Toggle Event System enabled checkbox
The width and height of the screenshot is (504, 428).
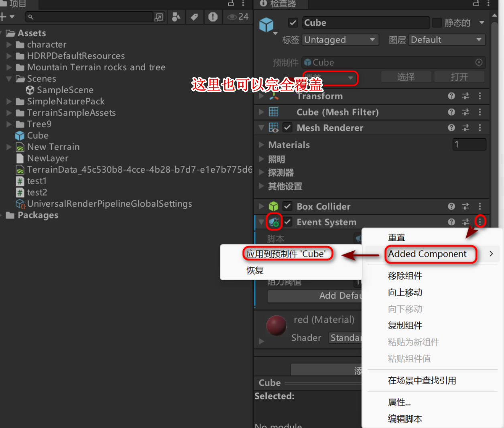288,222
